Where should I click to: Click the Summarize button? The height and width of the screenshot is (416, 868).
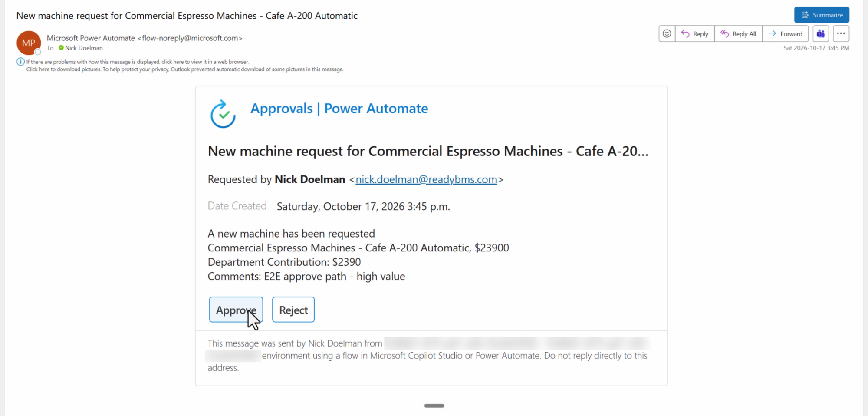click(822, 15)
